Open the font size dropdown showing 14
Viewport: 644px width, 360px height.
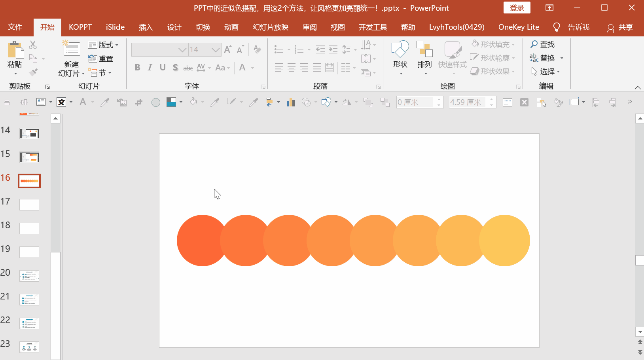tap(215, 50)
